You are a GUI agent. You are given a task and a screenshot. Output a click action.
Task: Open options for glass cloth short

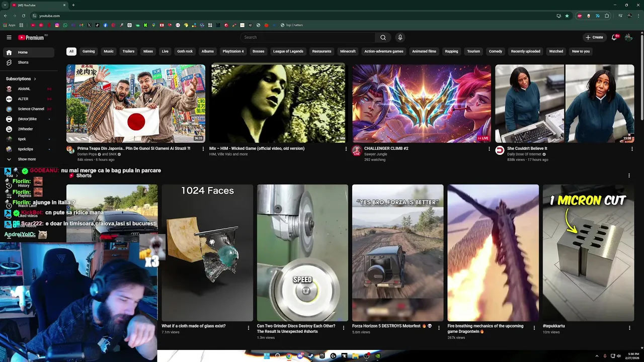pyautogui.click(x=248, y=328)
